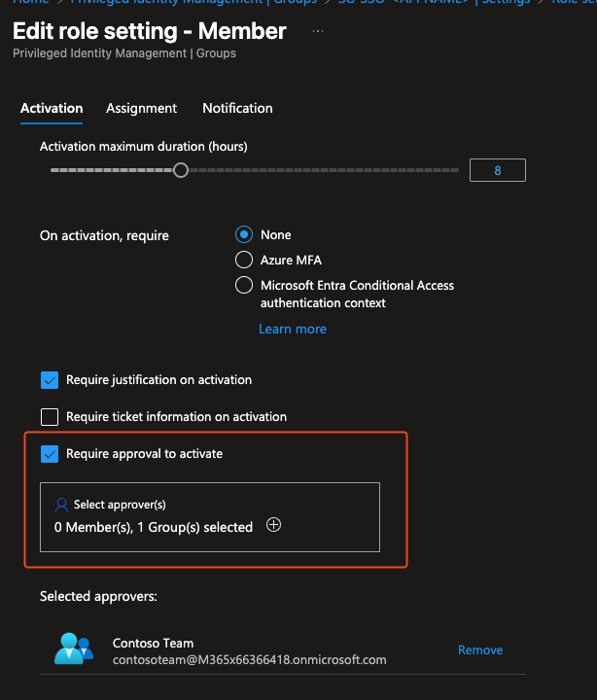Open the Notification tab

(x=237, y=108)
